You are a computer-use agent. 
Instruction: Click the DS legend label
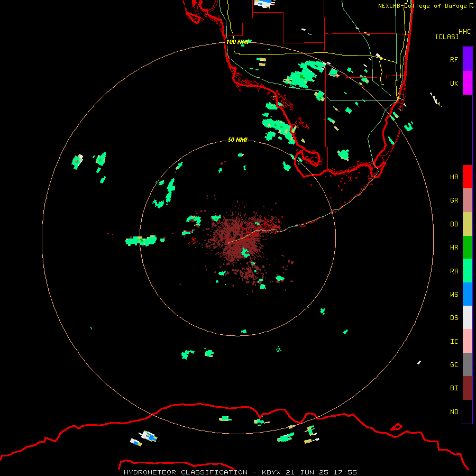click(x=454, y=318)
